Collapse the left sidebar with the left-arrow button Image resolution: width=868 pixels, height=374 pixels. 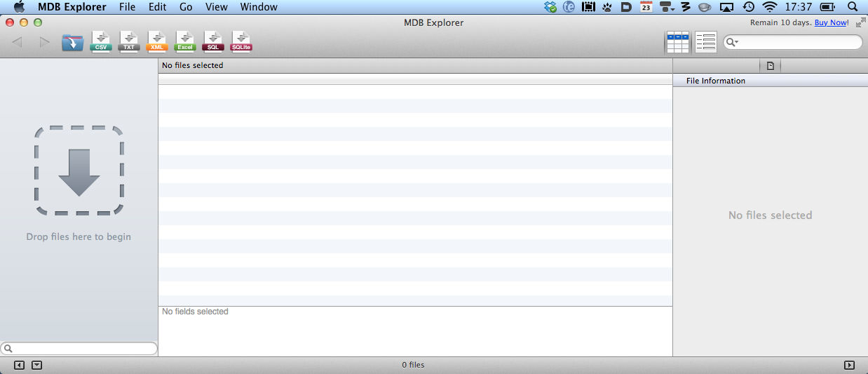coord(19,365)
